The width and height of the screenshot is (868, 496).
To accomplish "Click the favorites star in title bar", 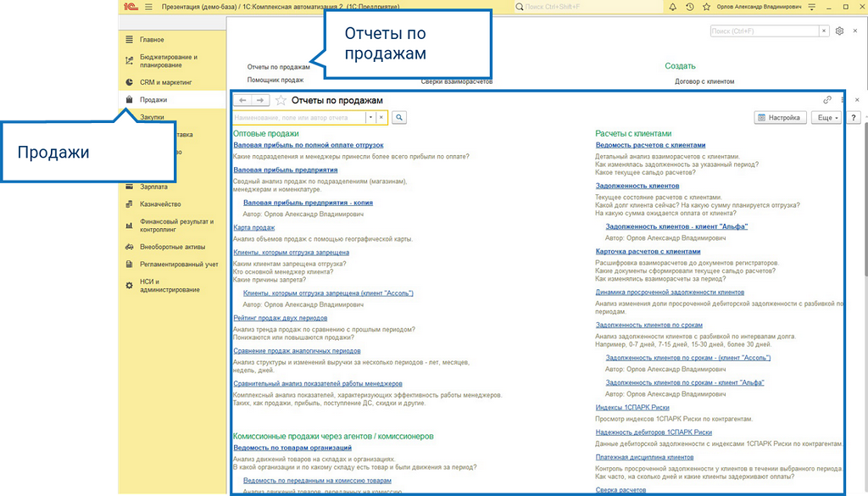I will 706,7.
